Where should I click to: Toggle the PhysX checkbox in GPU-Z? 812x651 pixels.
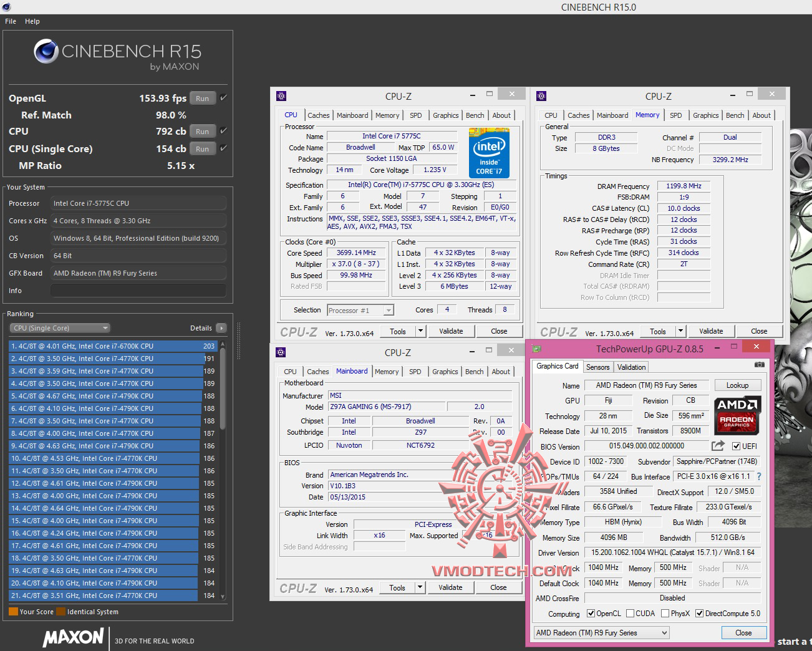tap(665, 614)
